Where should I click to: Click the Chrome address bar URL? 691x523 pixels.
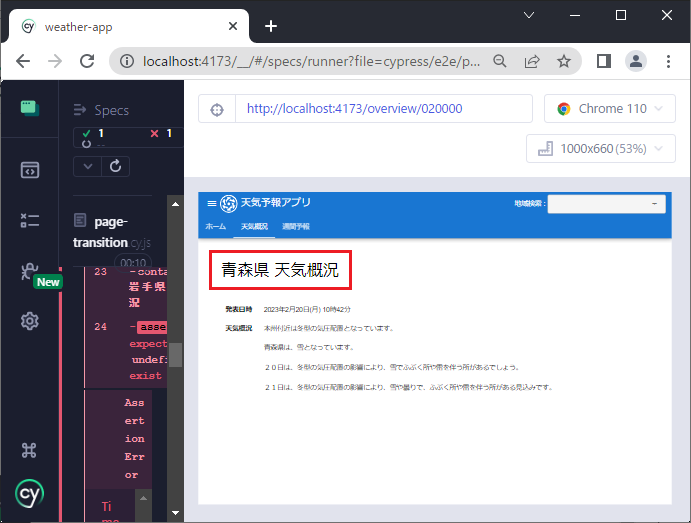(311, 61)
